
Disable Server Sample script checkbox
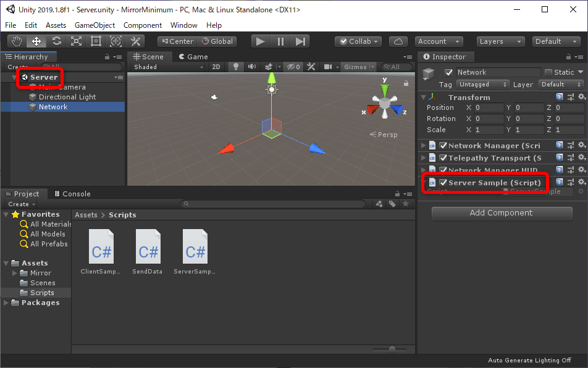443,183
